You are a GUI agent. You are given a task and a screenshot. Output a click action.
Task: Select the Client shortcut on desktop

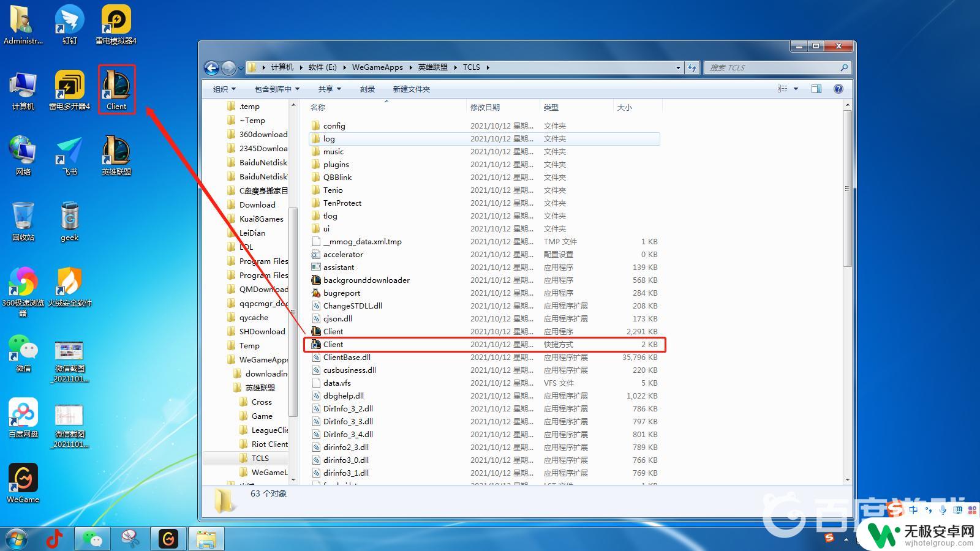tap(116, 90)
